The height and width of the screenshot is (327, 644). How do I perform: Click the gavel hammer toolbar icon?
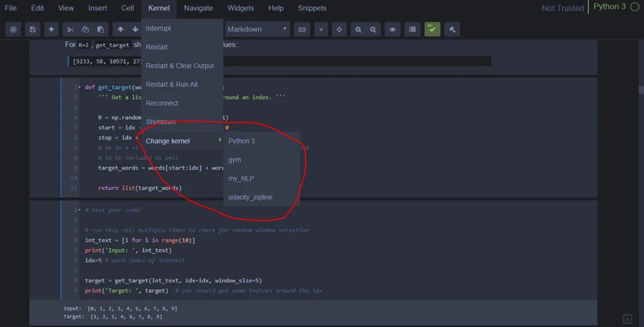(x=452, y=30)
